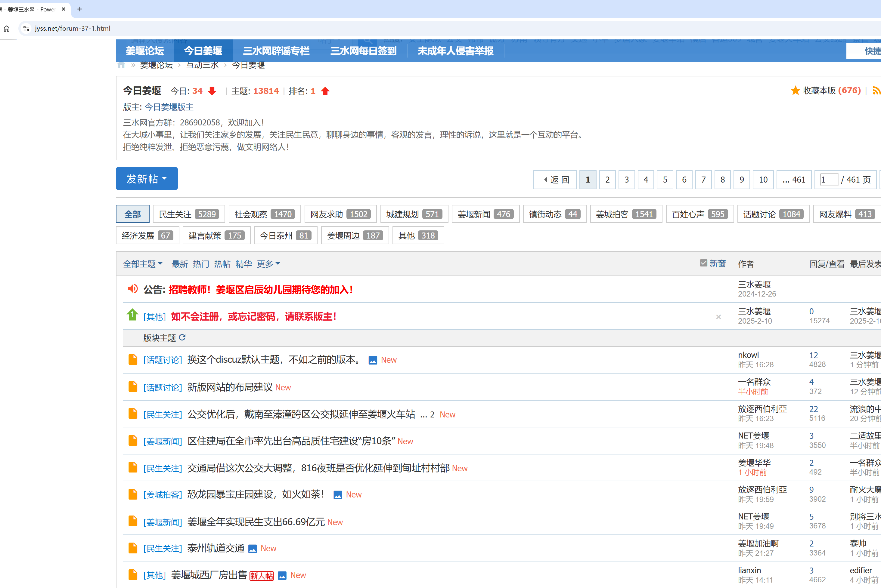Image resolution: width=881 pixels, height=588 pixels.
Task: Open 姜堰论坛 in the navigation bar
Action: [x=145, y=51]
